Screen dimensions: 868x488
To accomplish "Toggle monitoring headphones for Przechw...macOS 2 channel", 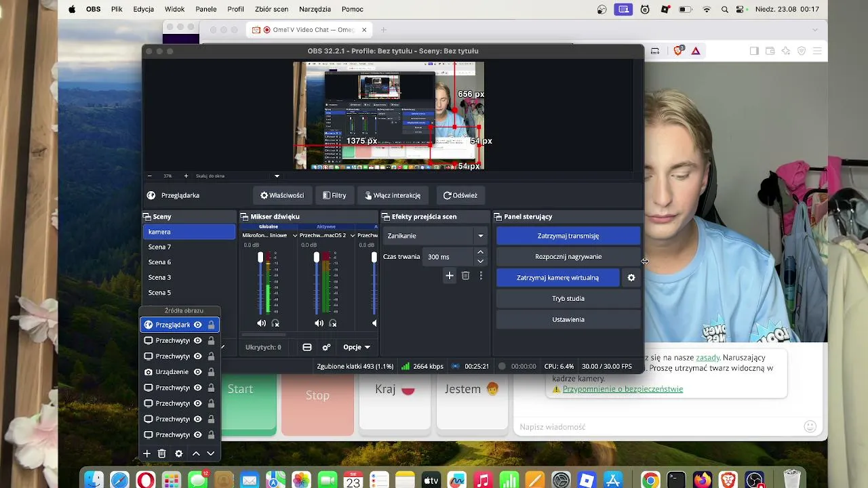I will point(333,323).
